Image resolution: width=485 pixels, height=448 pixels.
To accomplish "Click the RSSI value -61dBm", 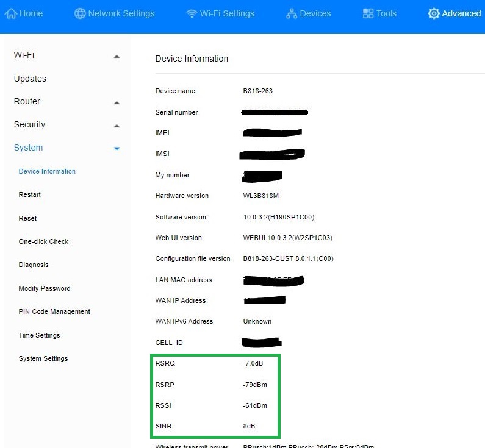I will (x=255, y=406).
